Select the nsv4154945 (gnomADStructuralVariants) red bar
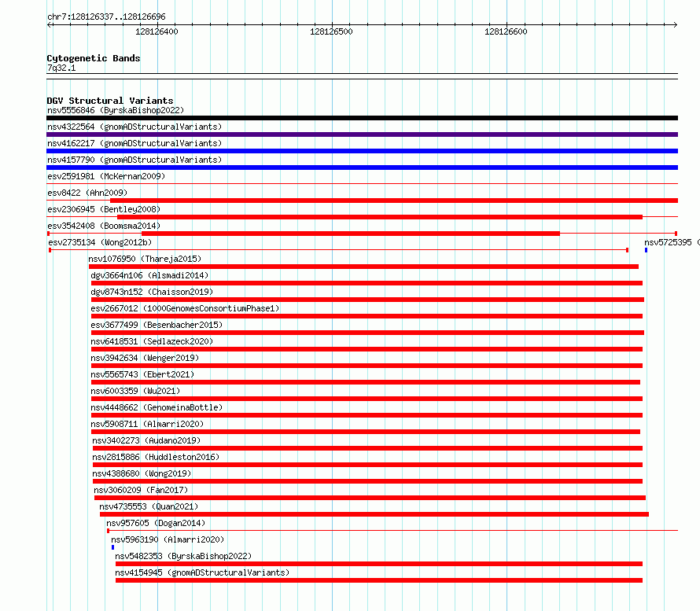The image size is (700, 611). click(x=379, y=580)
